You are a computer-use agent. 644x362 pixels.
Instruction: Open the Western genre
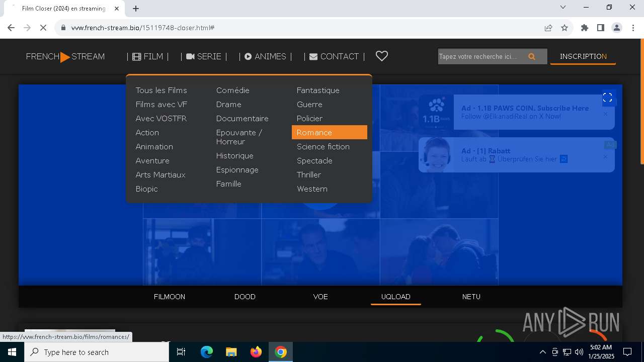tap(312, 189)
